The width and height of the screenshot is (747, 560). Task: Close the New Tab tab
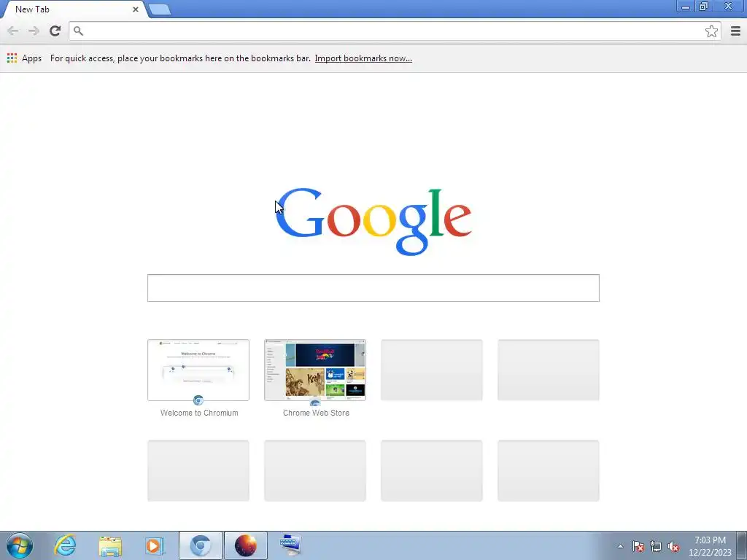point(135,9)
